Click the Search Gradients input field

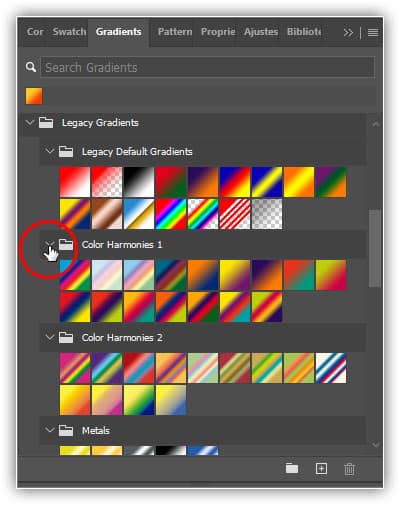pyautogui.click(x=207, y=67)
